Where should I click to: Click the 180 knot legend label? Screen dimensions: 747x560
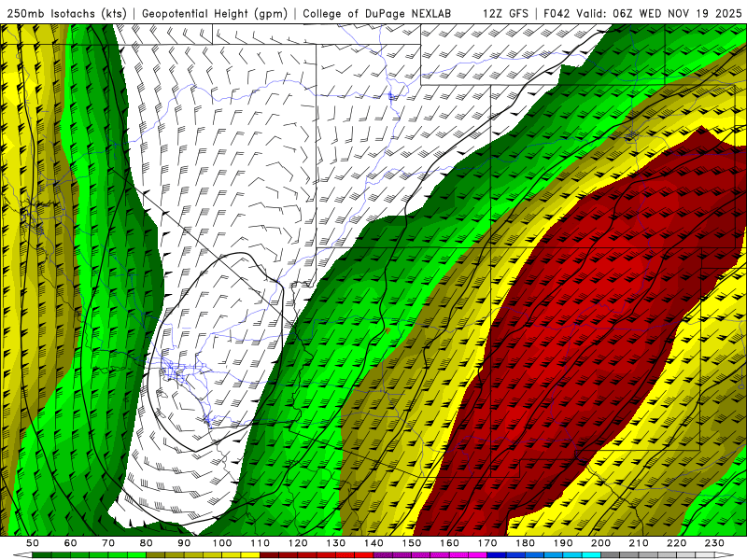526,543
